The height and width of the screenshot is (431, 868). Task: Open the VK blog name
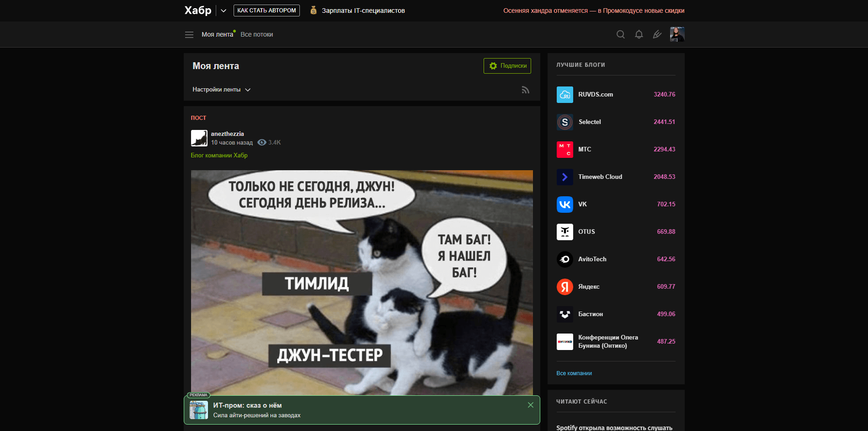582,205
